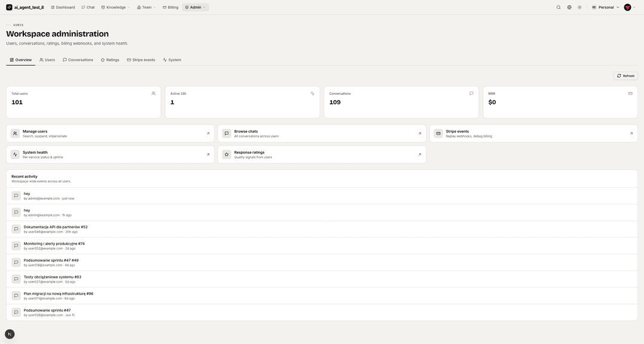The width and height of the screenshot is (644, 344).
Task: Switch to the Users tab
Action: click(x=47, y=60)
